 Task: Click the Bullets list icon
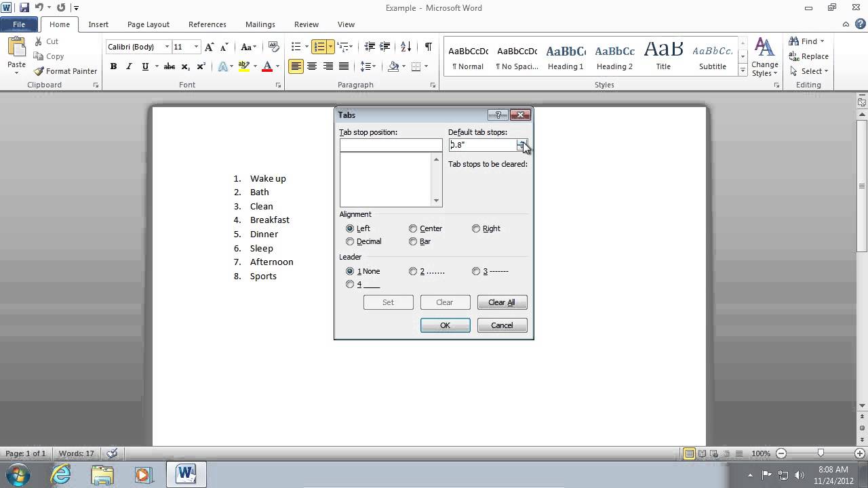(x=296, y=47)
